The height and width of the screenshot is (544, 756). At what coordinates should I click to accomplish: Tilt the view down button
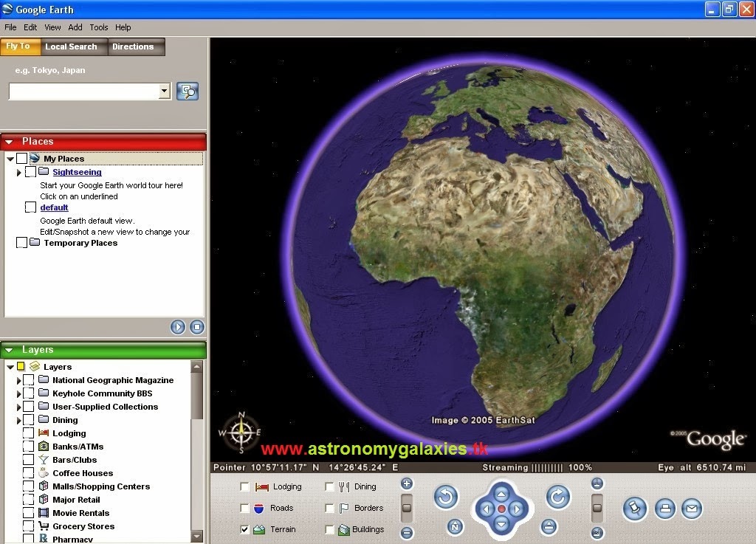click(597, 533)
